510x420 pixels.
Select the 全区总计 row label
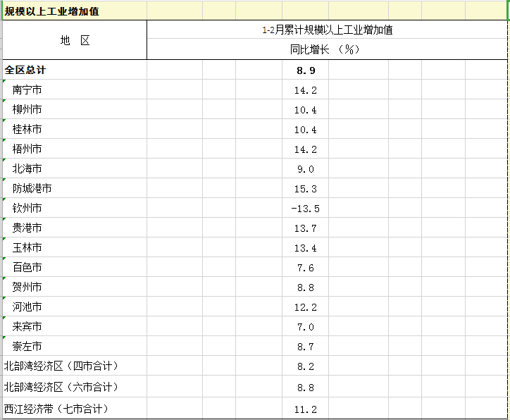(75, 70)
